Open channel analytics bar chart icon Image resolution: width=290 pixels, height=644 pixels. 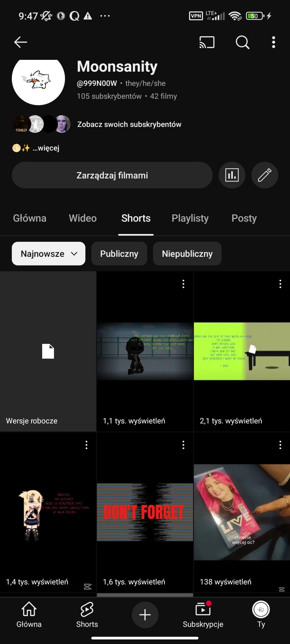[x=232, y=175]
